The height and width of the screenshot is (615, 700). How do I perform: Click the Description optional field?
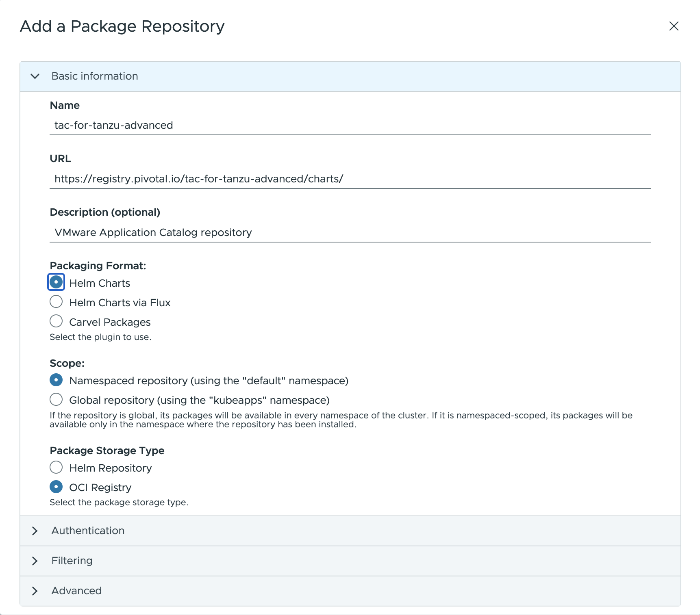(350, 232)
